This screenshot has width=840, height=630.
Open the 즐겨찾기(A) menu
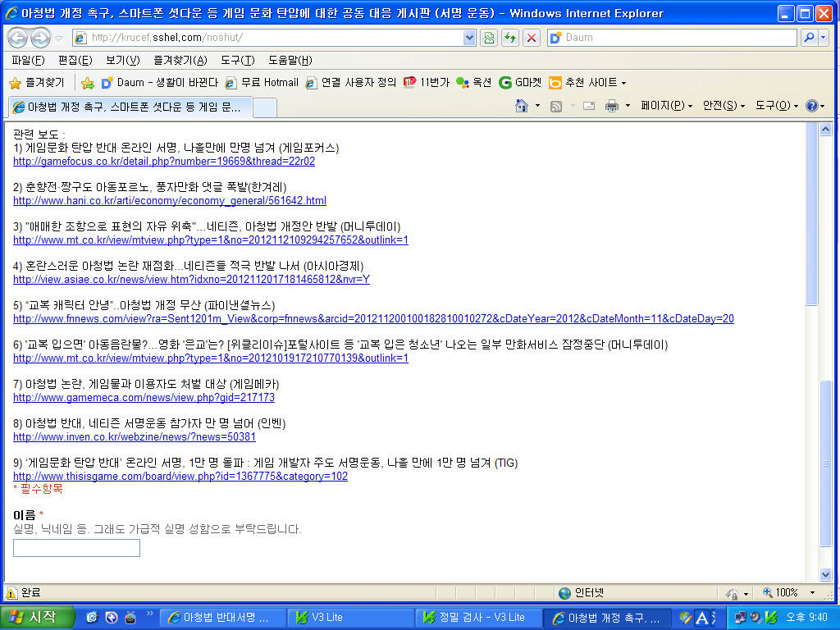tap(180, 60)
